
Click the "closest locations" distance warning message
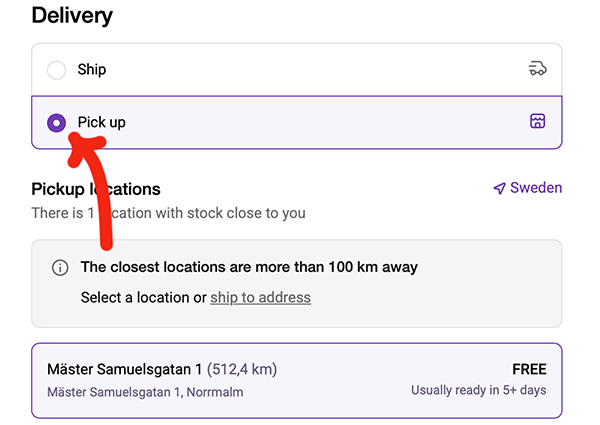[x=249, y=267]
